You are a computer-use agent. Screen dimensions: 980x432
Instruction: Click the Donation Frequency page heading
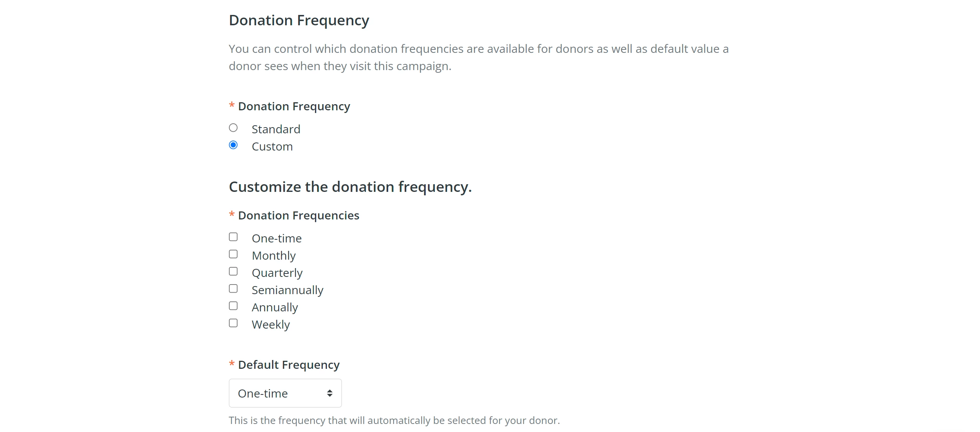[x=299, y=20]
